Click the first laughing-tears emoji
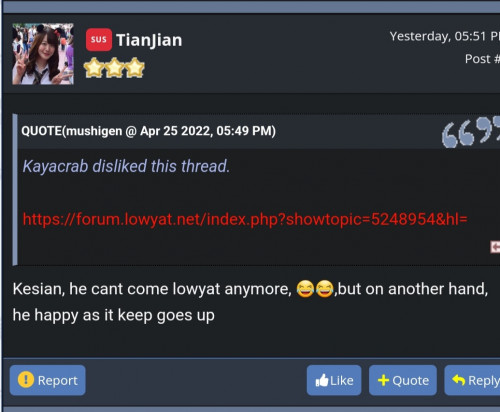 pyautogui.click(x=305, y=289)
